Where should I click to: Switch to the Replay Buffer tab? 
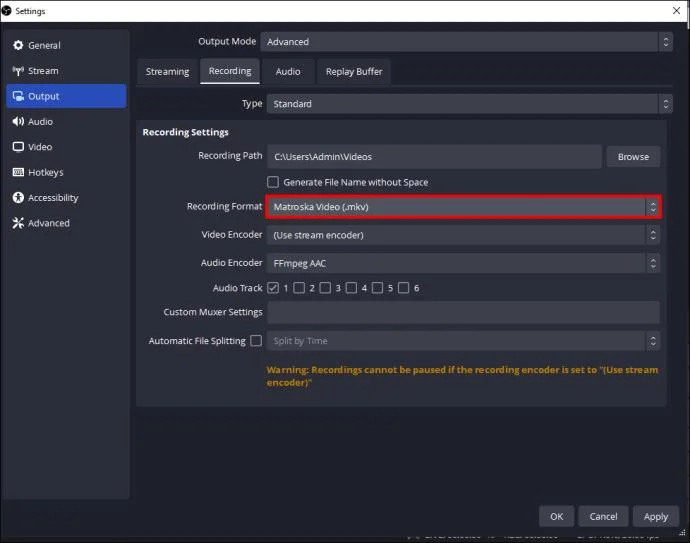(x=354, y=71)
